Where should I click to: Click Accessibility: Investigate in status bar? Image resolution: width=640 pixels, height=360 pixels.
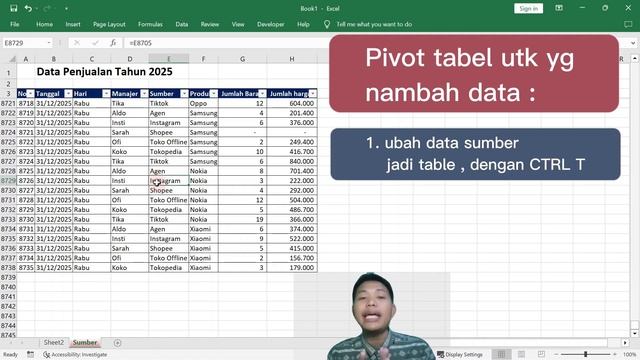pos(76,355)
